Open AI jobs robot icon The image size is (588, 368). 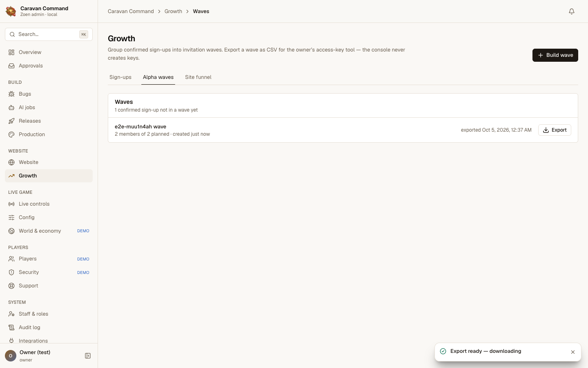click(11, 108)
